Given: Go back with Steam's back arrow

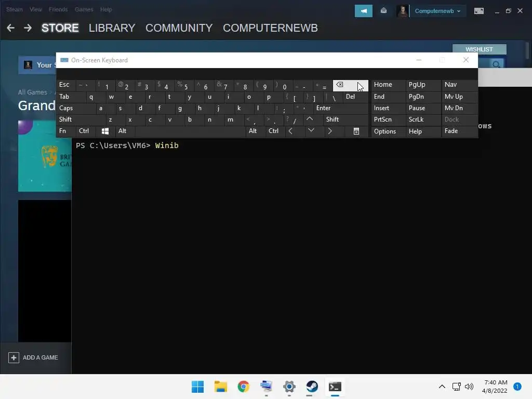Looking at the screenshot, I should pos(10,28).
